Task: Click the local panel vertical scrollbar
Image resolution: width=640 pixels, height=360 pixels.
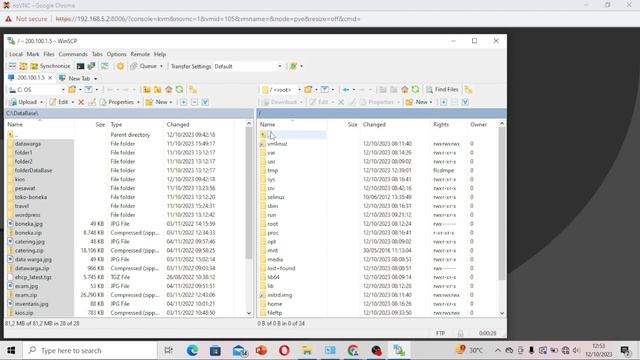Action: tap(249, 192)
